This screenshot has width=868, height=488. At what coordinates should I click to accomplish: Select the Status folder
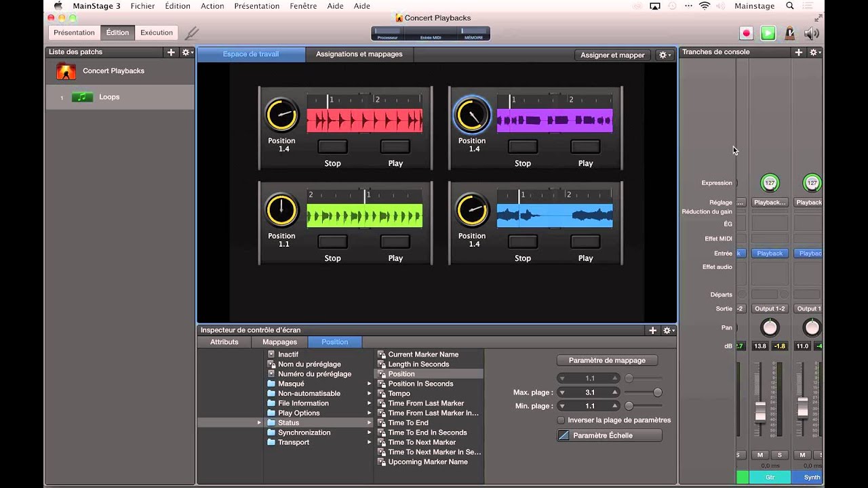[288, 423]
